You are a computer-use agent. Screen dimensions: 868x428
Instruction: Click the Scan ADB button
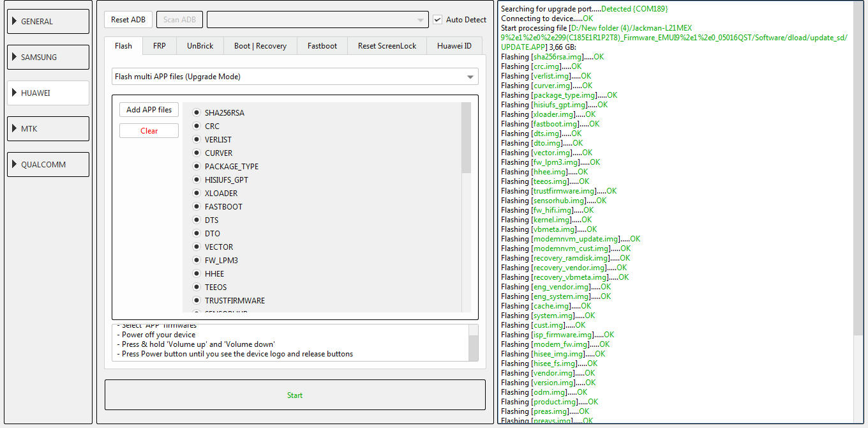point(179,19)
